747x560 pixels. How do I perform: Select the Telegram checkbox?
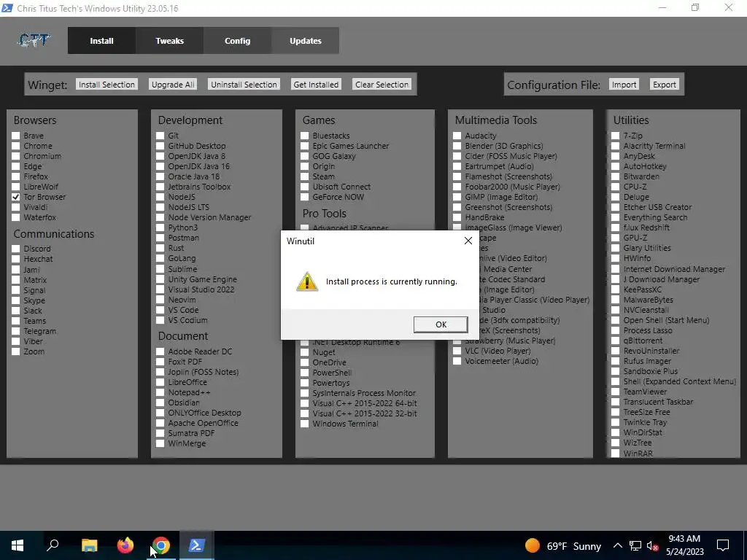click(16, 331)
